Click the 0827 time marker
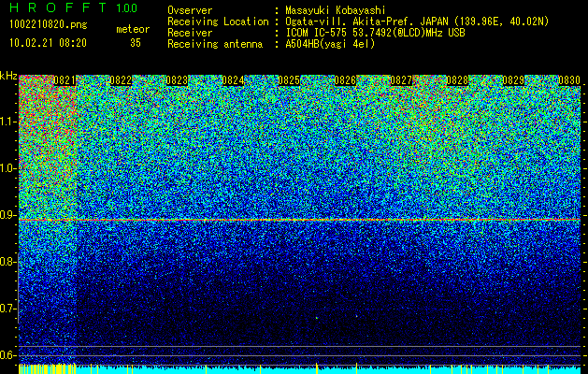Image resolution: width=588 pixels, height=374 pixels. [401, 80]
